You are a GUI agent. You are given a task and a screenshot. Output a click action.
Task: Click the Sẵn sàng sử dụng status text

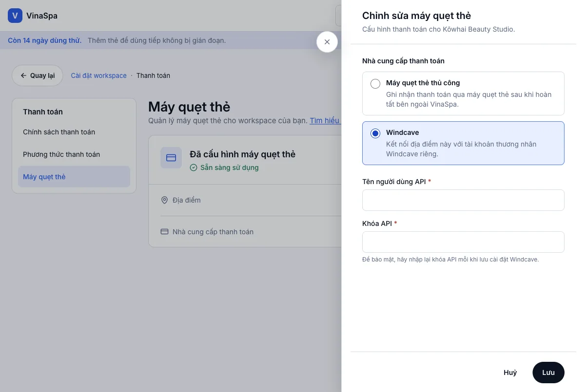[x=229, y=168]
